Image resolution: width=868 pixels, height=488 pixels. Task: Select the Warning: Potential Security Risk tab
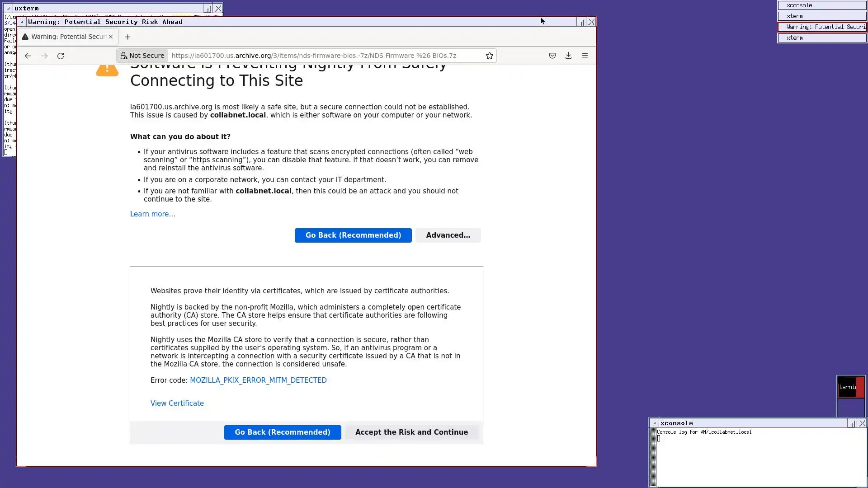pos(68,37)
